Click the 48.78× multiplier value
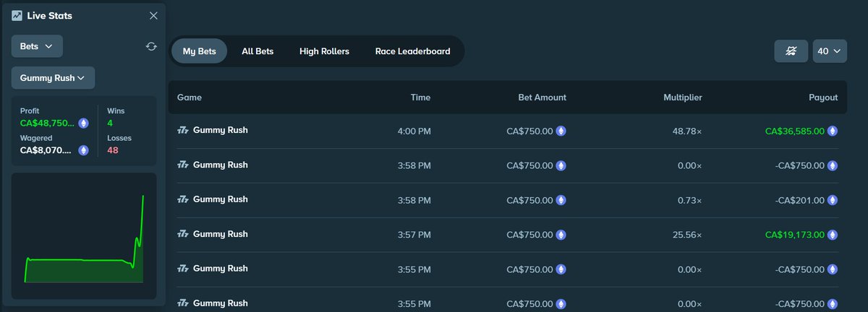The height and width of the screenshot is (312, 868). coord(686,131)
